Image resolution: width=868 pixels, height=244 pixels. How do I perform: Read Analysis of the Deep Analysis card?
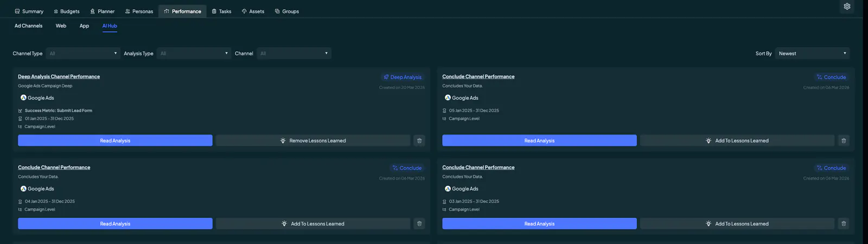[115, 140]
